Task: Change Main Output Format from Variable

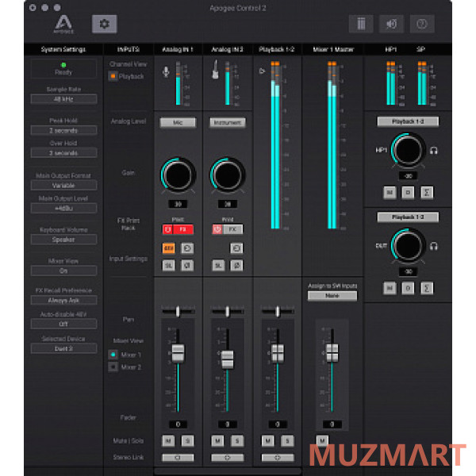Action: 63,185
